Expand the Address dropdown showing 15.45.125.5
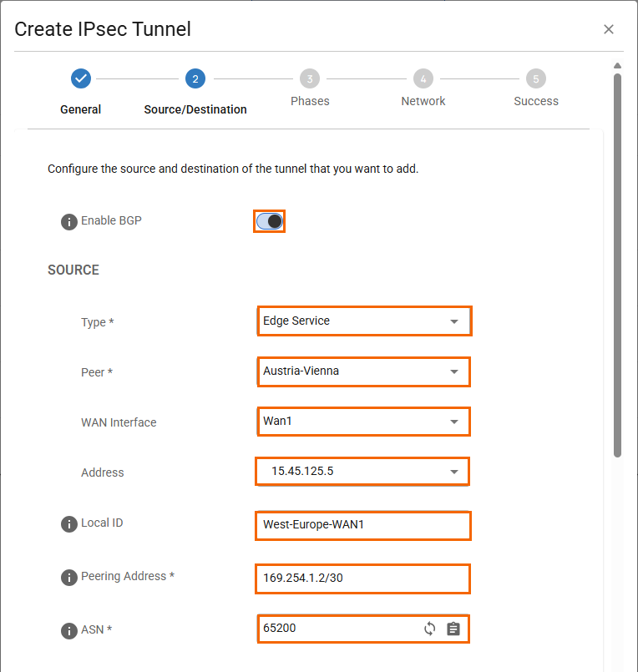This screenshot has height=672, width=638. pos(363,472)
